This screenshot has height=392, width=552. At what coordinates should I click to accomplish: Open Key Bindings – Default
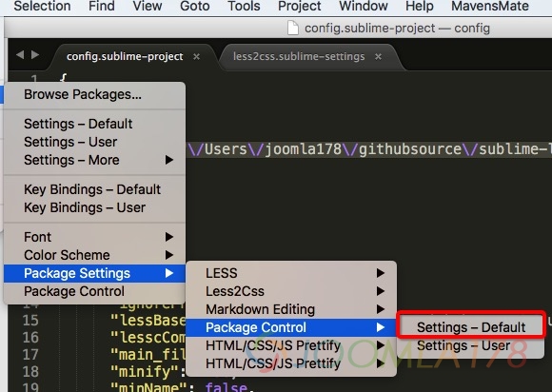click(94, 189)
